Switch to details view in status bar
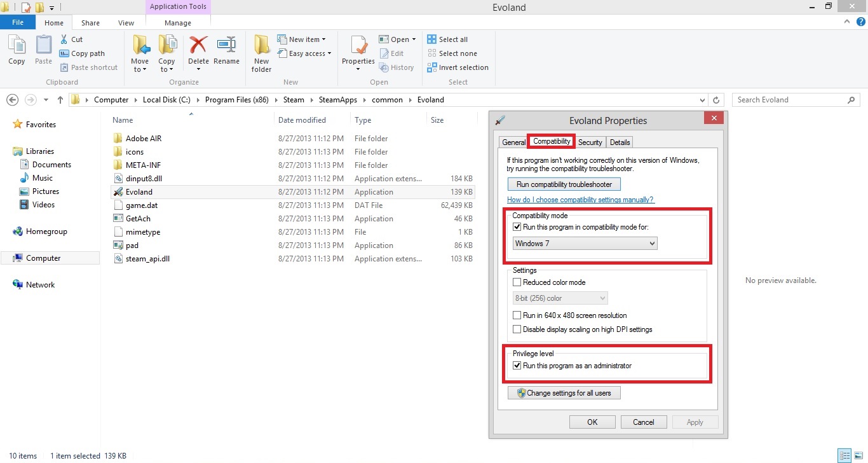The width and height of the screenshot is (868, 463). point(844,455)
